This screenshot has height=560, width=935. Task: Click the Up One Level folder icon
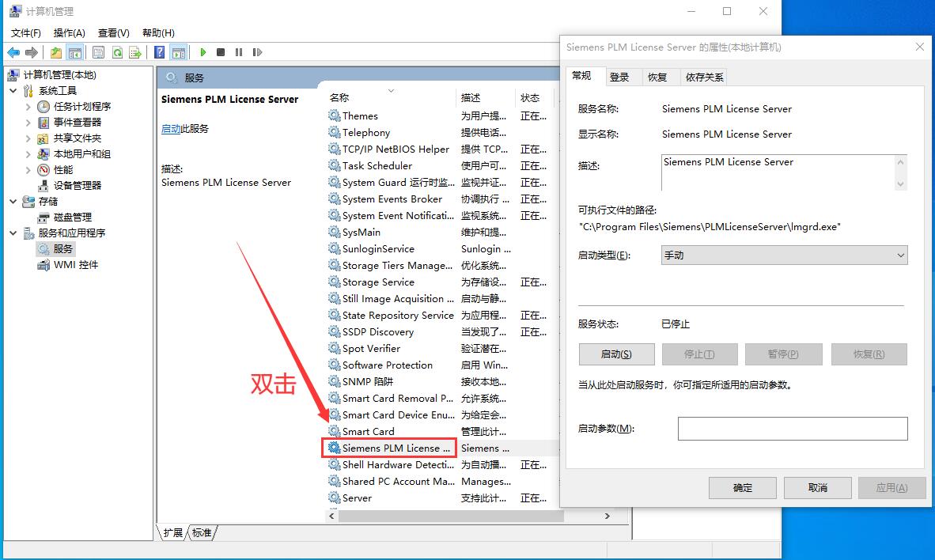point(56,52)
